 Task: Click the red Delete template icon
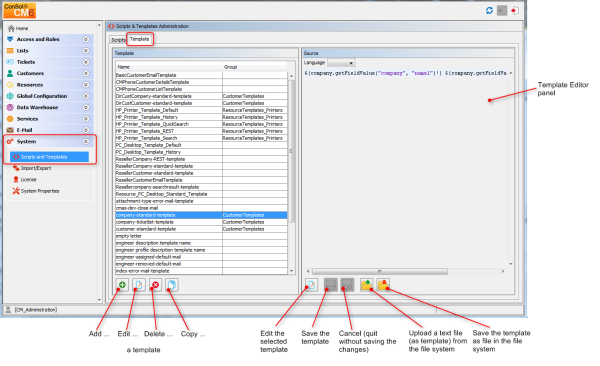click(x=155, y=285)
